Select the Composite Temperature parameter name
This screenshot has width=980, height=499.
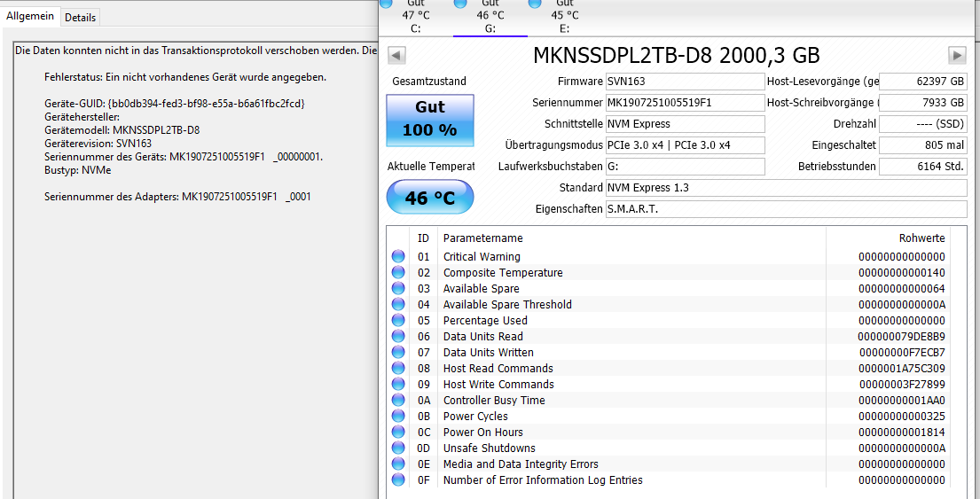(503, 273)
